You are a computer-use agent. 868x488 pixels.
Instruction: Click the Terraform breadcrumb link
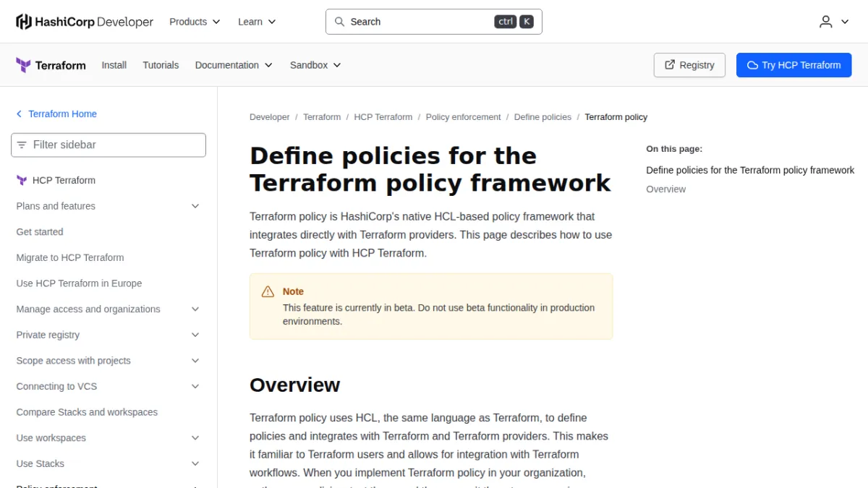(x=322, y=117)
